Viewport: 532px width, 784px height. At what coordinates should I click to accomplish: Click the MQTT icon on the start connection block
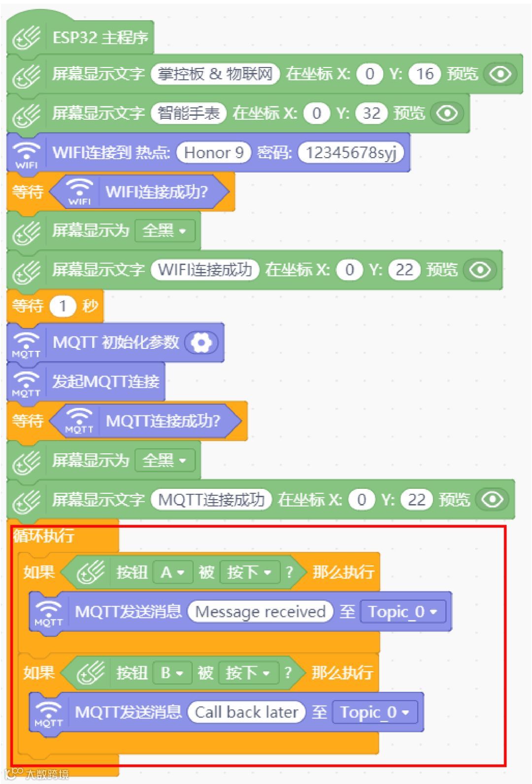pyautogui.click(x=26, y=382)
